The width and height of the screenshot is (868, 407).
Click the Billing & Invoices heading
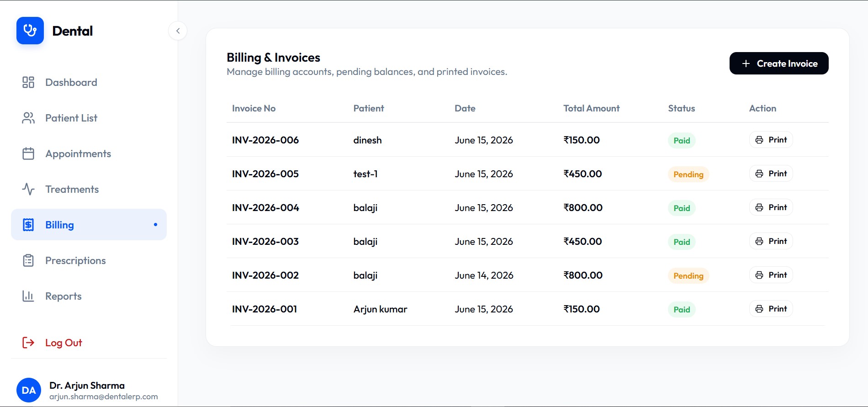[273, 58]
